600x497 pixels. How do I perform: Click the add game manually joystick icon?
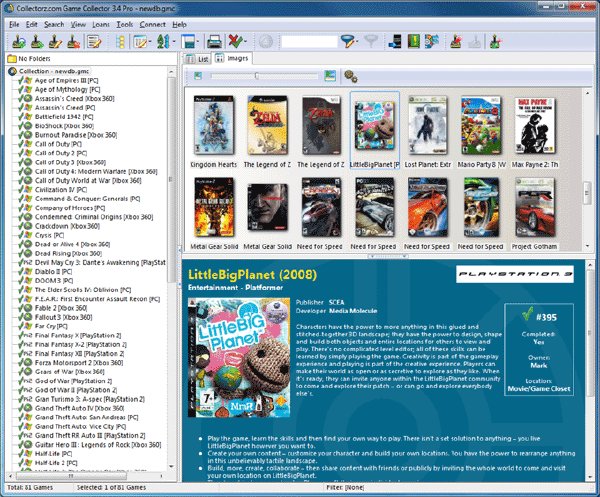[x=37, y=41]
